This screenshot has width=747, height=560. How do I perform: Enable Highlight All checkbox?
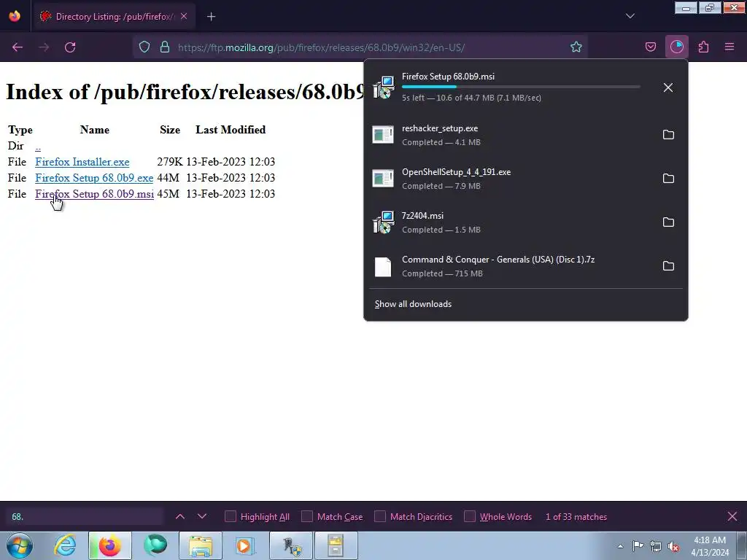point(231,517)
